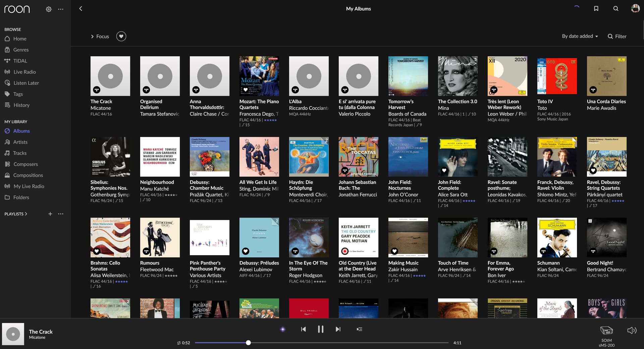Open the search magnifier at top right
The height and width of the screenshot is (349, 644).
click(x=616, y=8)
